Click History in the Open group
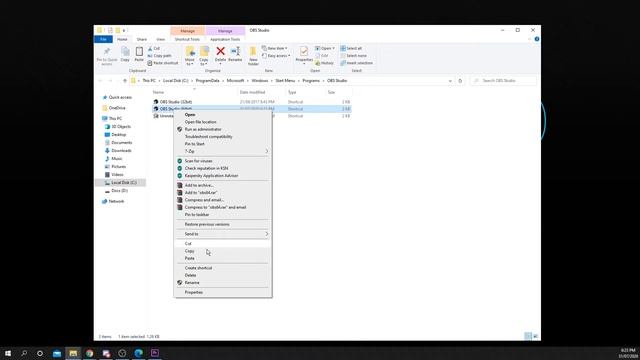The width and height of the screenshot is (640, 360). (x=324, y=63)
